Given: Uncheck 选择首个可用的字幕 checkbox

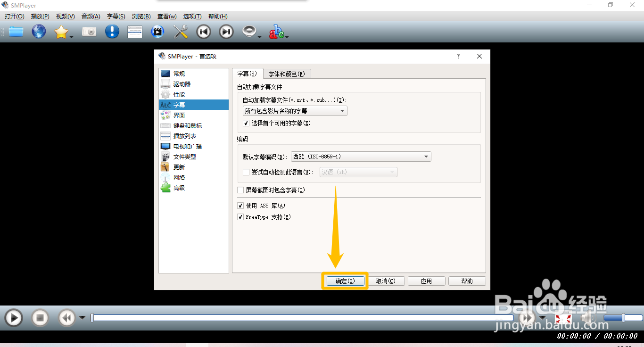Looking at the screenshot, I should tap(246, 123).
